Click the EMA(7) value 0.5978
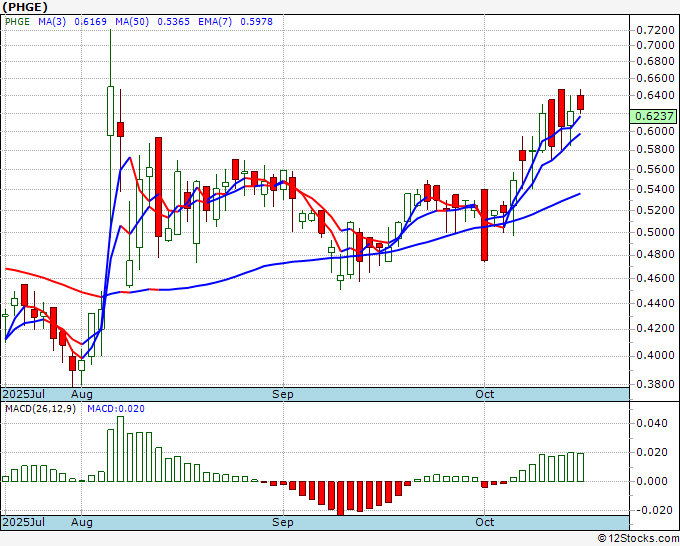The height and width of the screenshot is (546, 680). [256, 22]
